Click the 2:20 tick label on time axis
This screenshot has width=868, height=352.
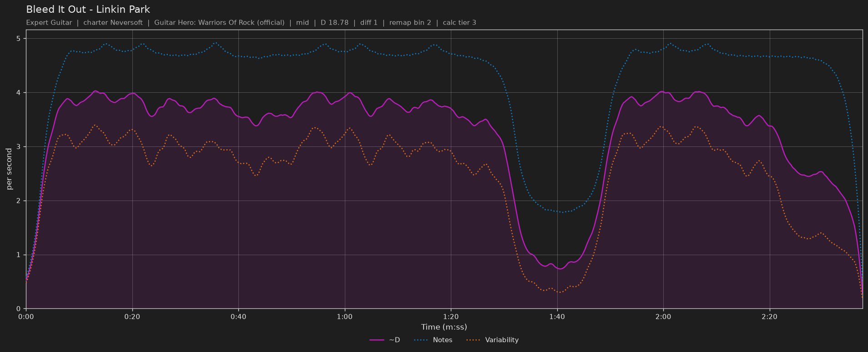click(769, 317)
